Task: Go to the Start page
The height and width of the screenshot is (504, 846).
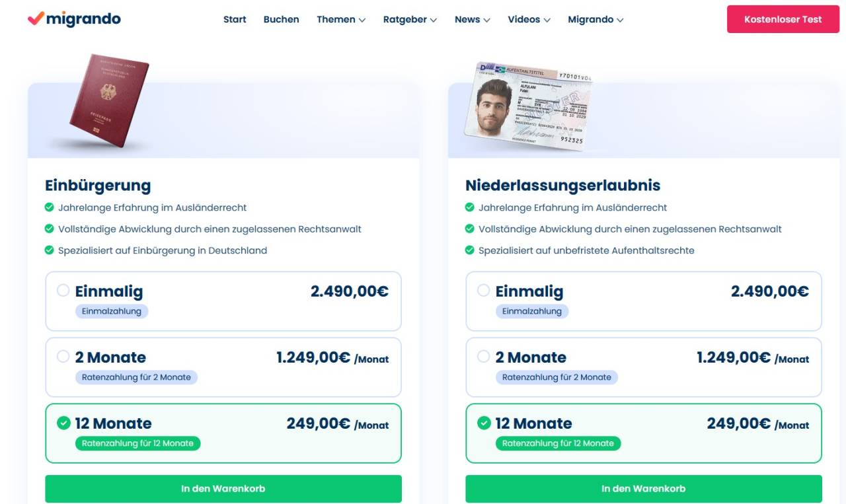Action: (235, 20)
